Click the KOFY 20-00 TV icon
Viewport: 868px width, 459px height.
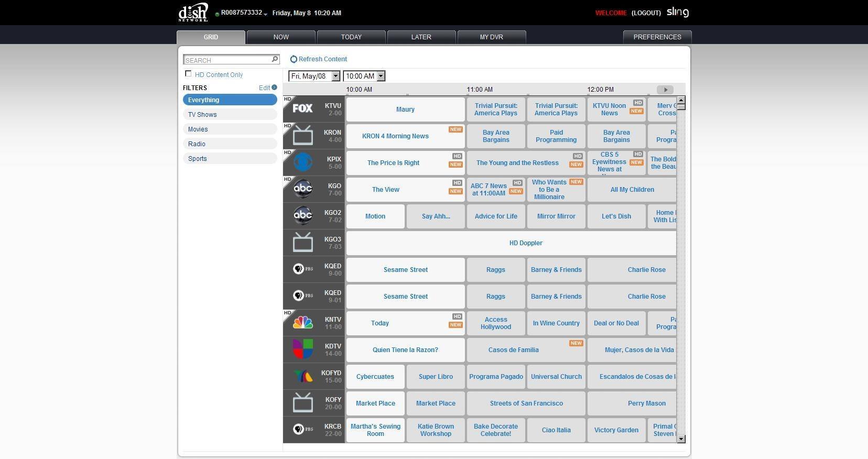tap(302, 402)
